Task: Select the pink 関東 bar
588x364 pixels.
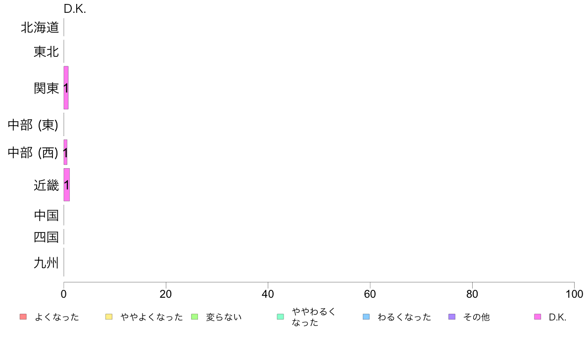Action: (x=66, y=88)
